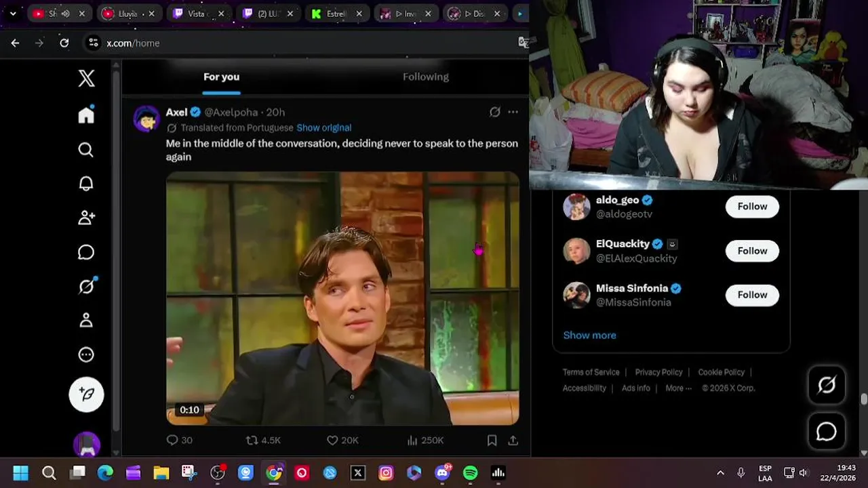The height and width of the screenshot is (488, 868).
Task: Open the More circle menu in sidebar
Action: click(86, 354)
